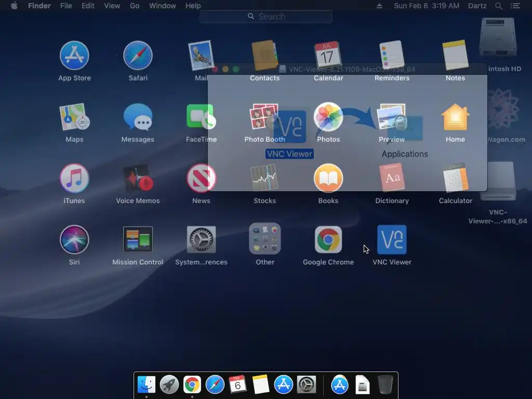Open the File menu

pyautogui.click(x=66, y=6)
